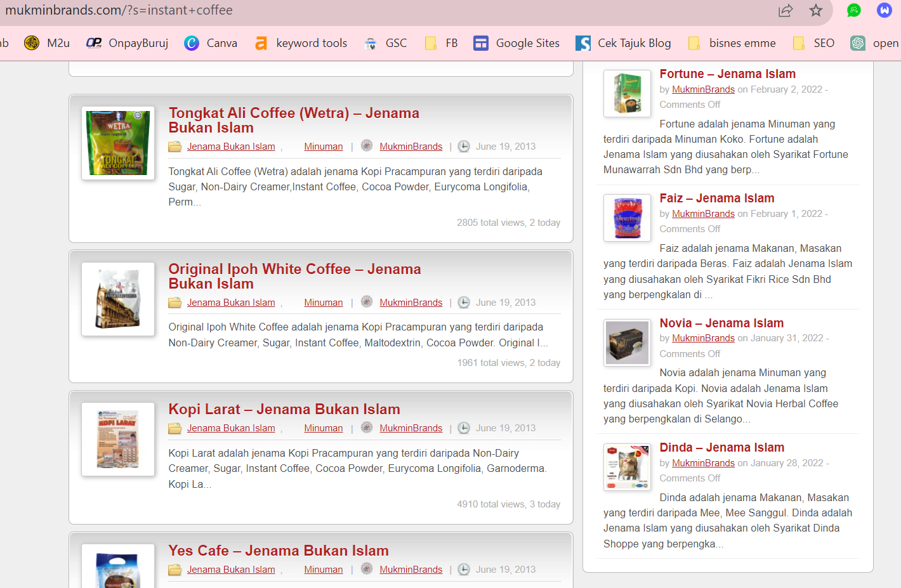Bookmark this page with the star icon

pos(816,10)
